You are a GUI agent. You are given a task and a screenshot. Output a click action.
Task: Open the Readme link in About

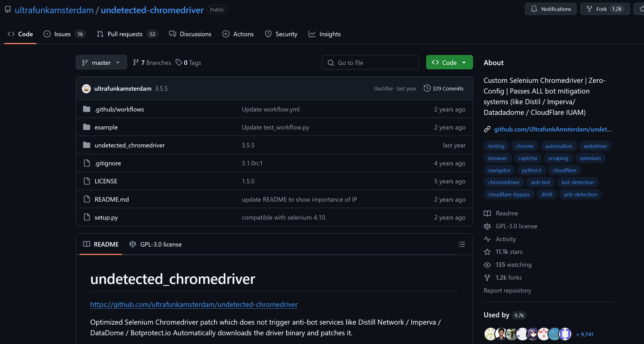point(501,213)
